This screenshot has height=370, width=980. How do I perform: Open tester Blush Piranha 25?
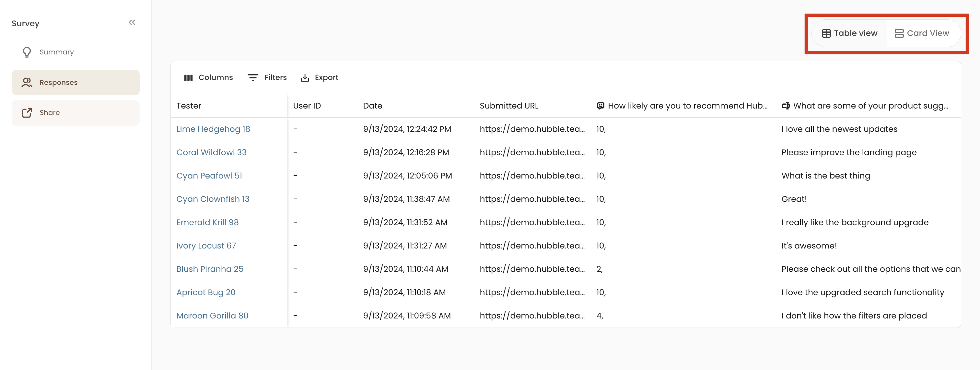click(210, 269)
